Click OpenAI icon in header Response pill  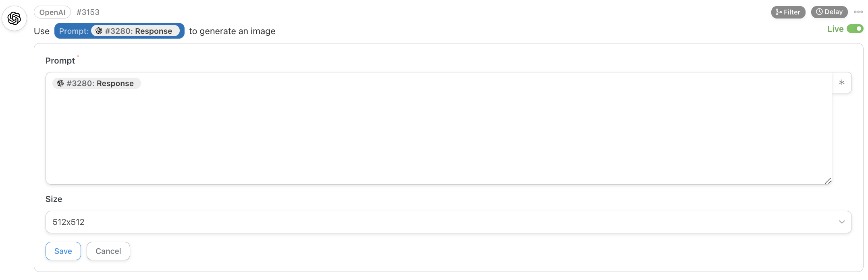[x=99, y=31]
